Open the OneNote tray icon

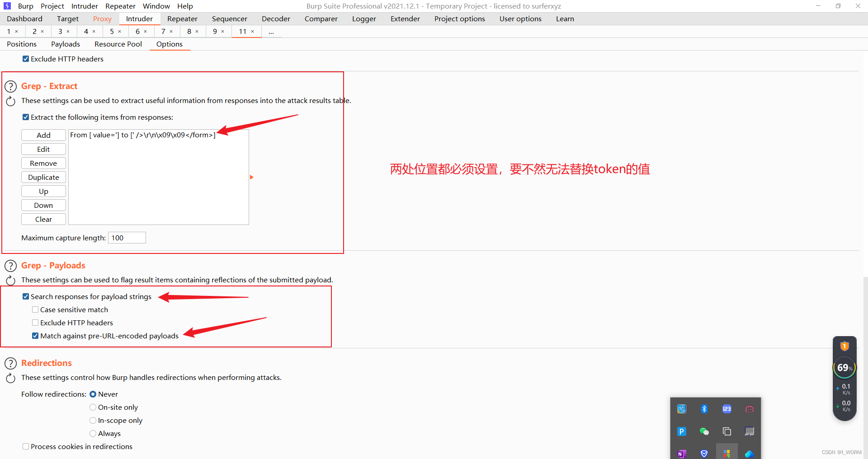[x=682, y=454]
